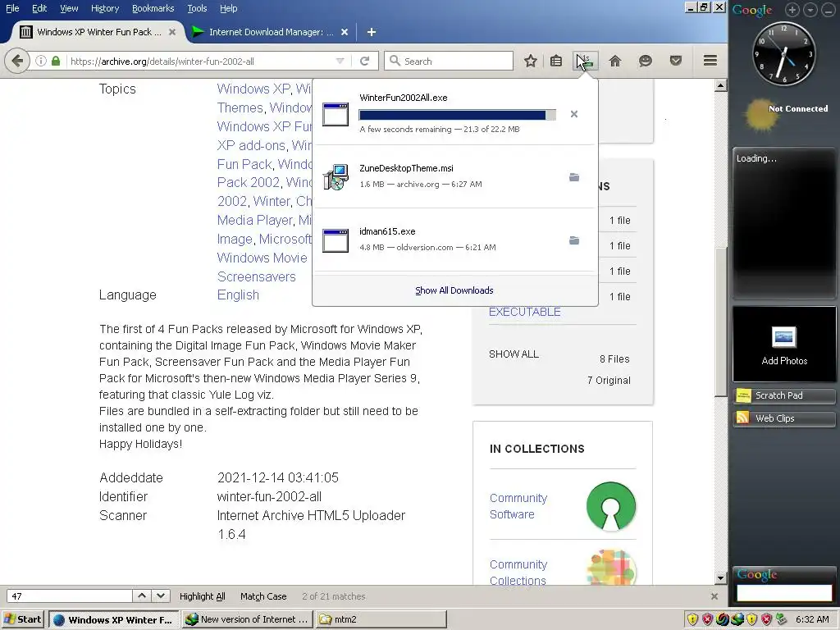Cancel the WinterFun2002All.exe download
Screen dimensions: 840x630
(573, 114)
